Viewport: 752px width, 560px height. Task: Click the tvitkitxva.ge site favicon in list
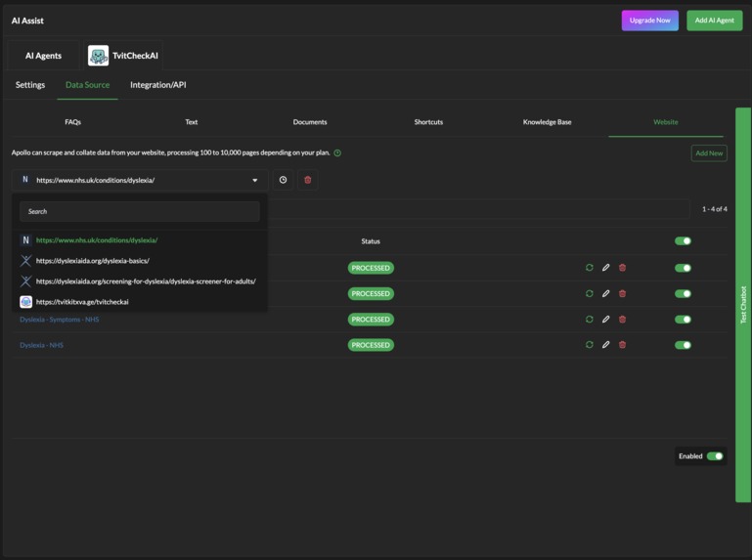(25, 302)
